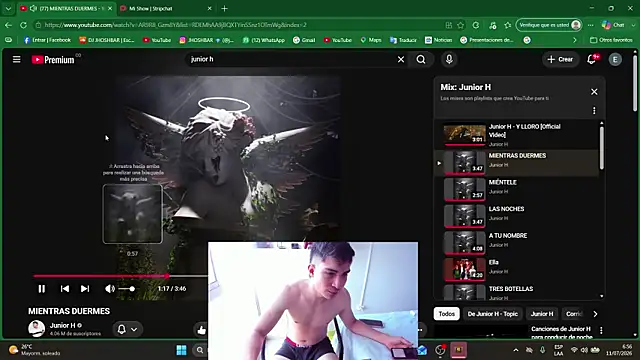Open a new browser tab
The image size is (640, 360).
[224, 9]
